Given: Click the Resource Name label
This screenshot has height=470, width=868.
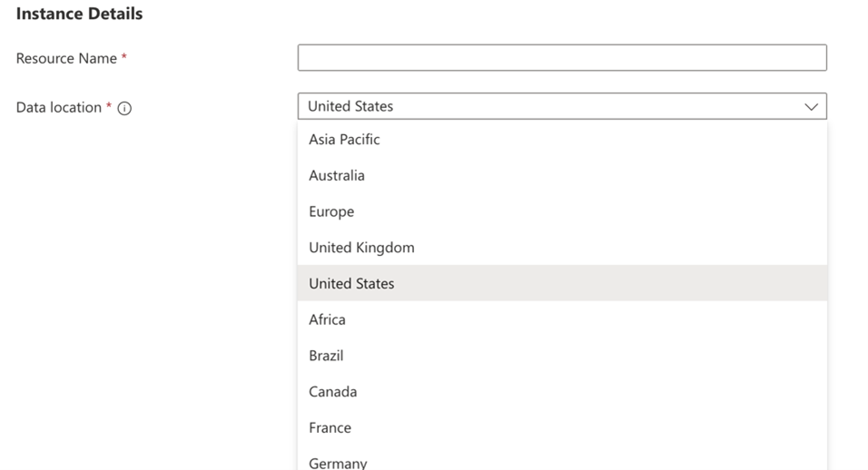Looking at the screenshot, I should (66, 58).
